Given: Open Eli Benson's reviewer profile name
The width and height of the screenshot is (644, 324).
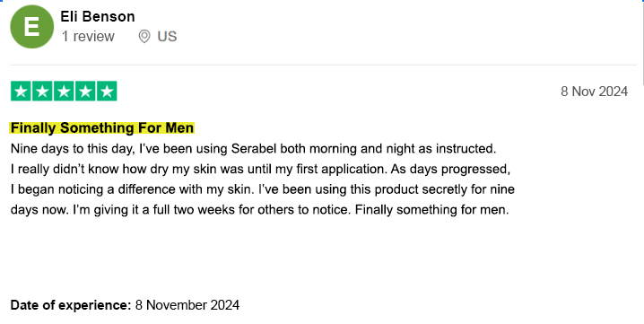Looking at the screenshot, I should (x=98, y=16).
